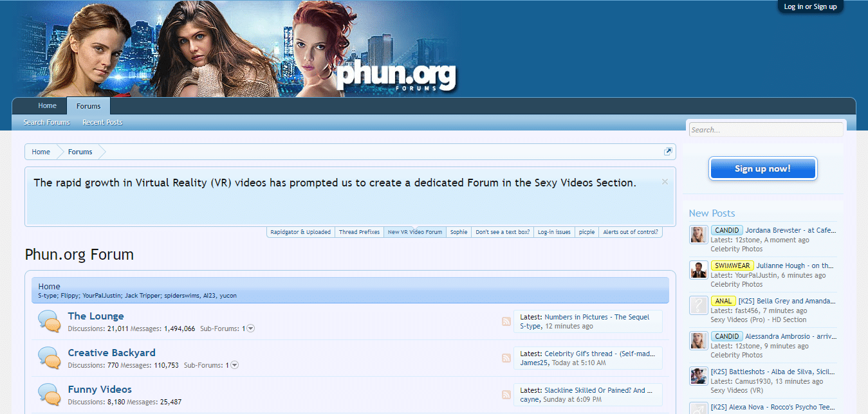Click the Creative Backyard forum bubble icon

pos(49,357)
